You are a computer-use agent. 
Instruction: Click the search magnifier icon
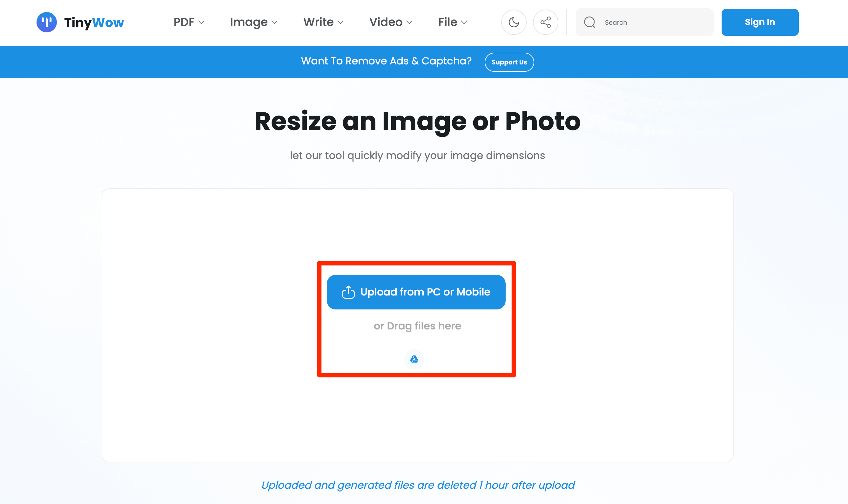click(589, 23)
